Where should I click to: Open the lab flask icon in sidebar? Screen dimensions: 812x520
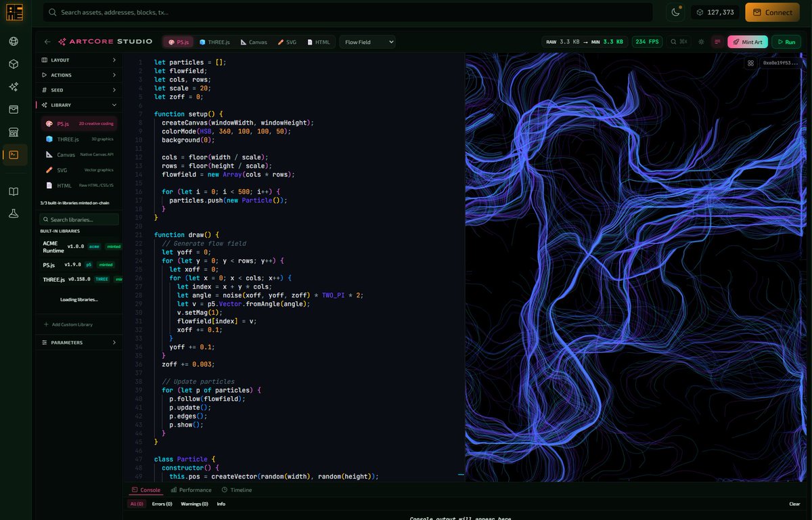pyautogui.click(x=14, y=214)
